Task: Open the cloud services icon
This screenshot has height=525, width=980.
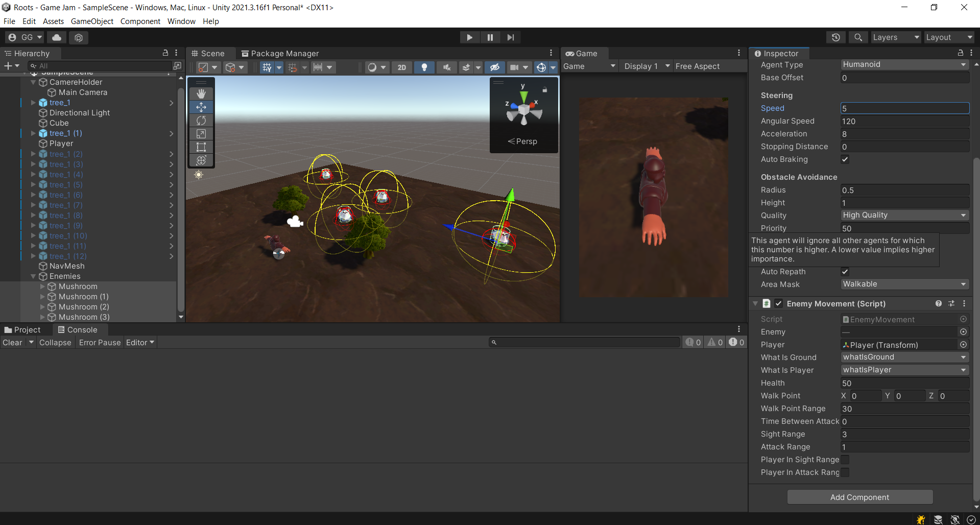Action: point(57,37)
